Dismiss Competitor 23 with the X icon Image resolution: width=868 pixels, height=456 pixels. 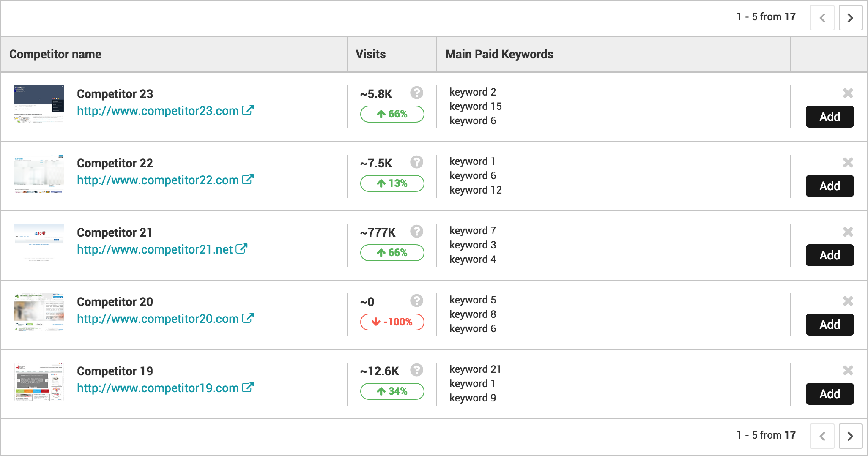(848, 93)
